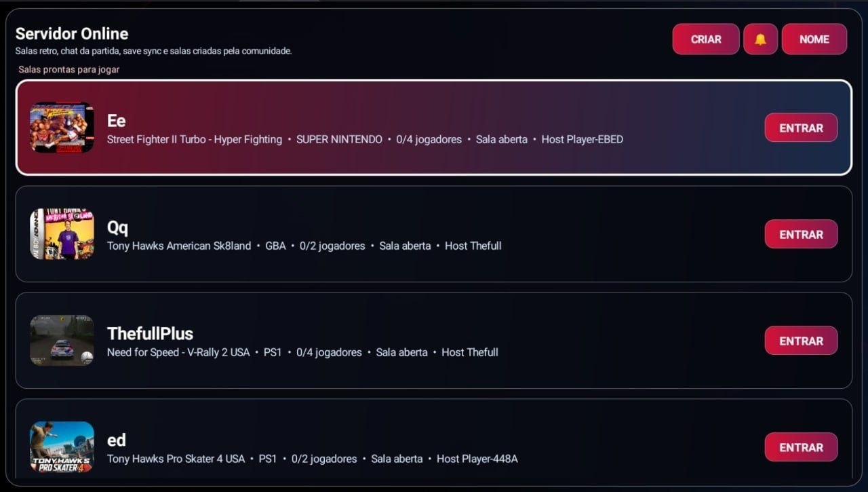Join the ThefullPlus room via ENTRAR
Image resolution: width=868 pixels, height=492 pixels.
tap(801, 341)
